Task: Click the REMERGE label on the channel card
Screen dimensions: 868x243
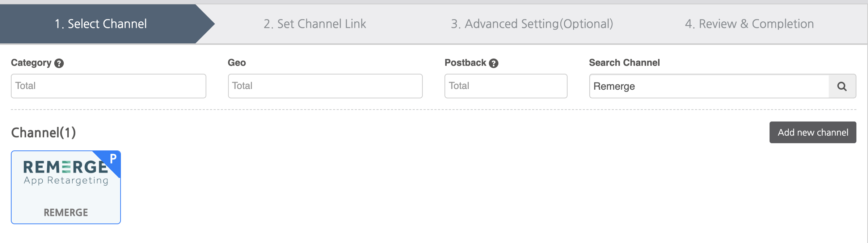Action: [66, 212]
